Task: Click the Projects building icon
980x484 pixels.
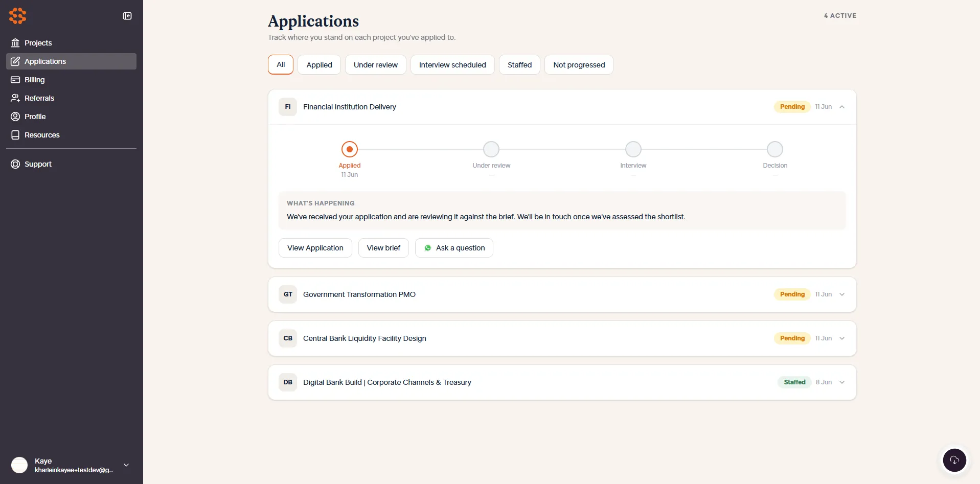Action: point(15,43)
